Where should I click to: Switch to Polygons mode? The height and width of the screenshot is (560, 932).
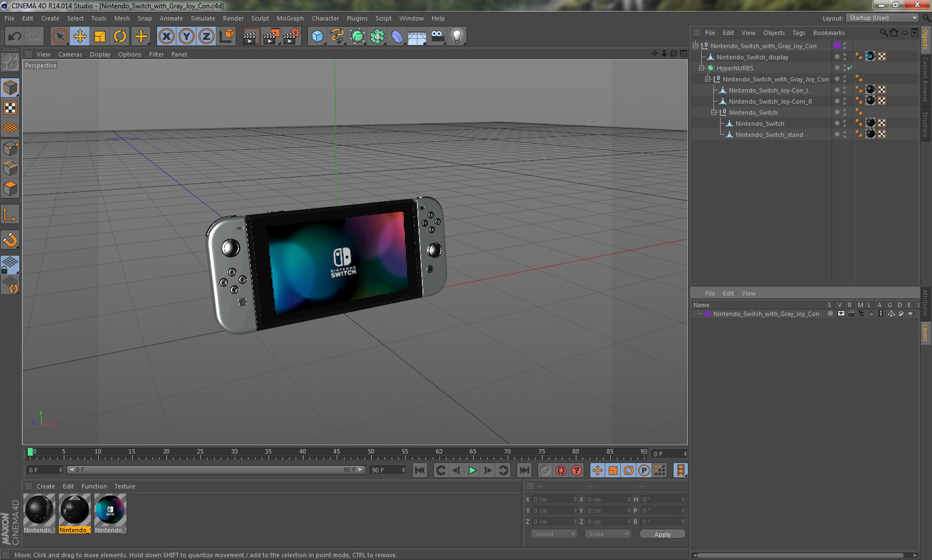point(10,189)
